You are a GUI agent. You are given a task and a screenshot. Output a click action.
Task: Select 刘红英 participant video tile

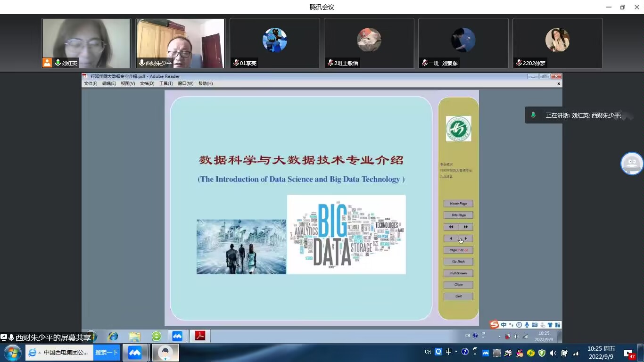[86, 43]
